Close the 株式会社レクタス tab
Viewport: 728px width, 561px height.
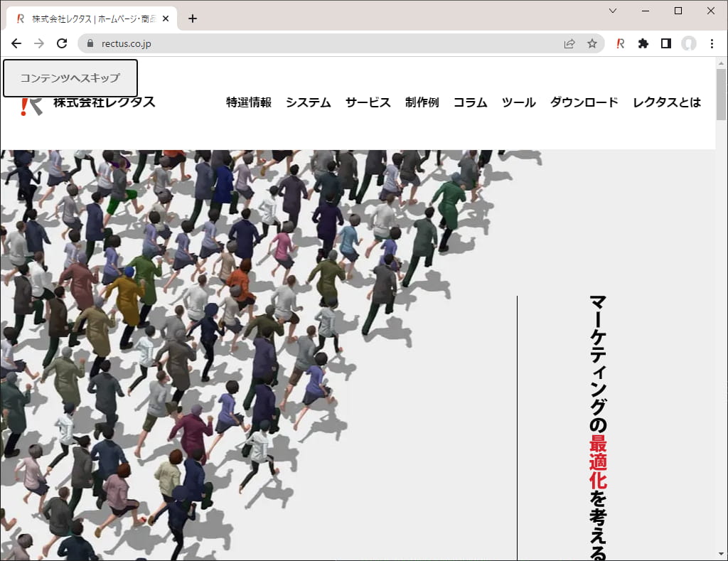point(166,18)
